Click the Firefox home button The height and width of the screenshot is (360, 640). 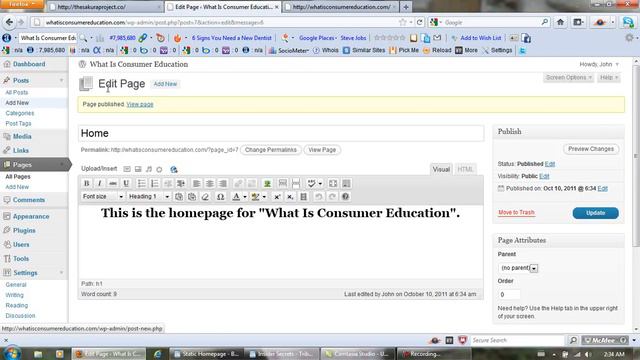coord(560,22)
